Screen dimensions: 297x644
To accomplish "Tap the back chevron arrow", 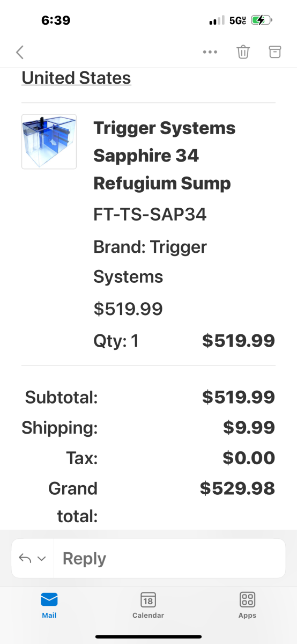I will point(20,52).
